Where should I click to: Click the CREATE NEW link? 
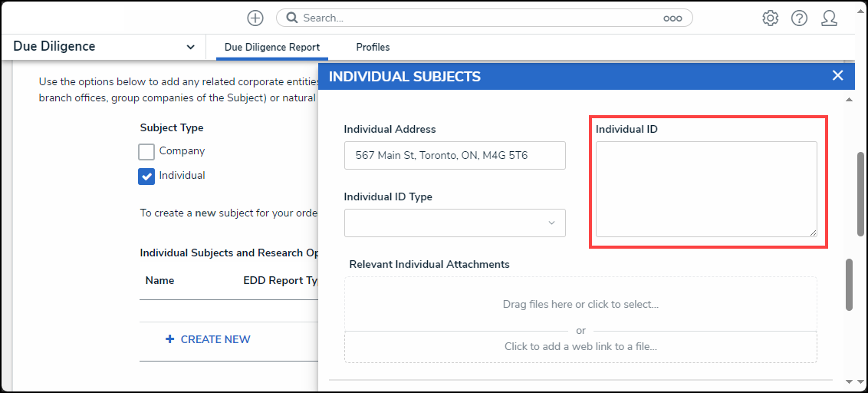tap(215, 339)
